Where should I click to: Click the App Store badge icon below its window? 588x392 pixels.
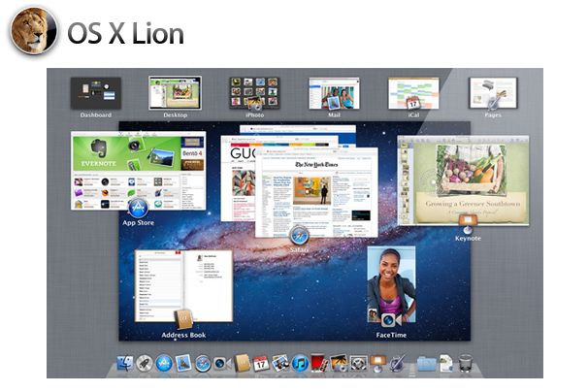point(139,209)
